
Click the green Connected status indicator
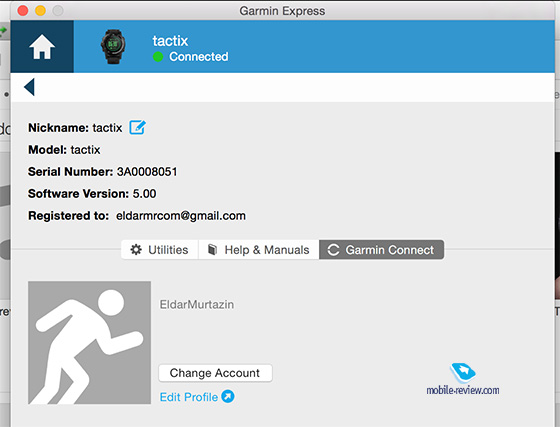pos(158,57)
